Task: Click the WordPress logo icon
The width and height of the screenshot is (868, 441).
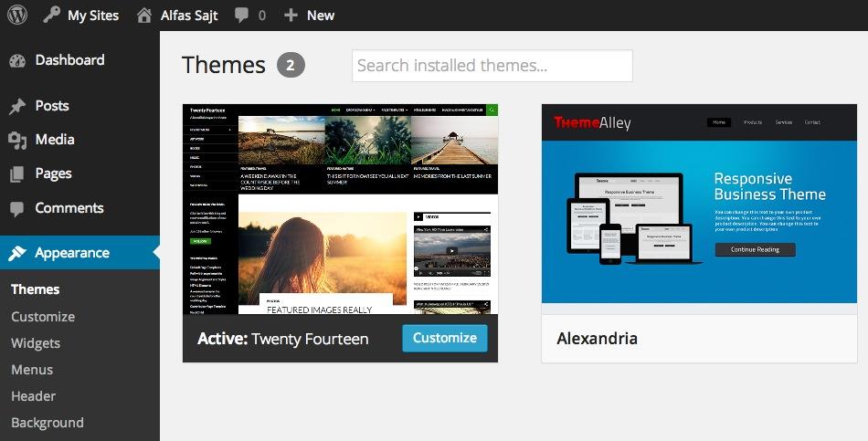Action: click(x=17, y=15)
